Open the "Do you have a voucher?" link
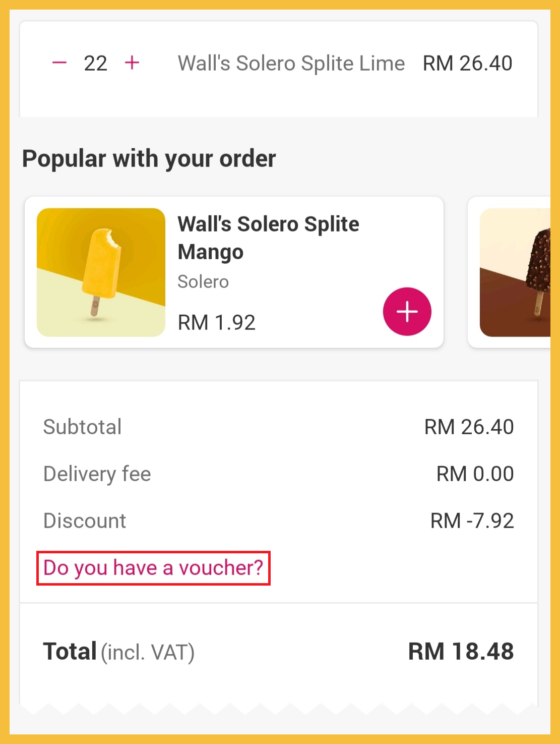This screenshot has width=560, height=744. click(x=153, y=568)
